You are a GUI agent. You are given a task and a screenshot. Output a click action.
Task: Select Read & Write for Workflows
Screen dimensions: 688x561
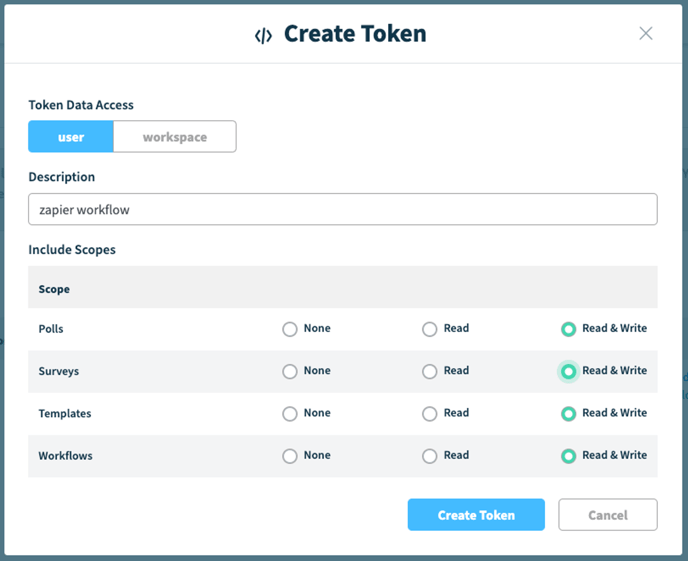(x=569, y=456)
